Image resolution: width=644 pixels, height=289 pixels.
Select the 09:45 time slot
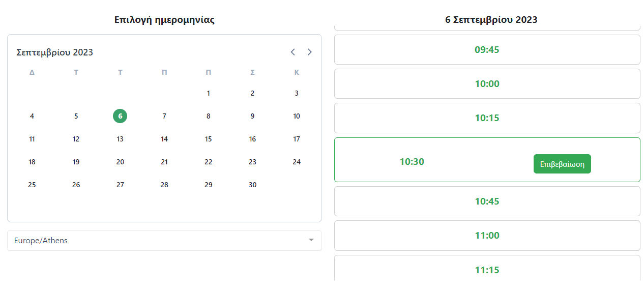(487, 50)
